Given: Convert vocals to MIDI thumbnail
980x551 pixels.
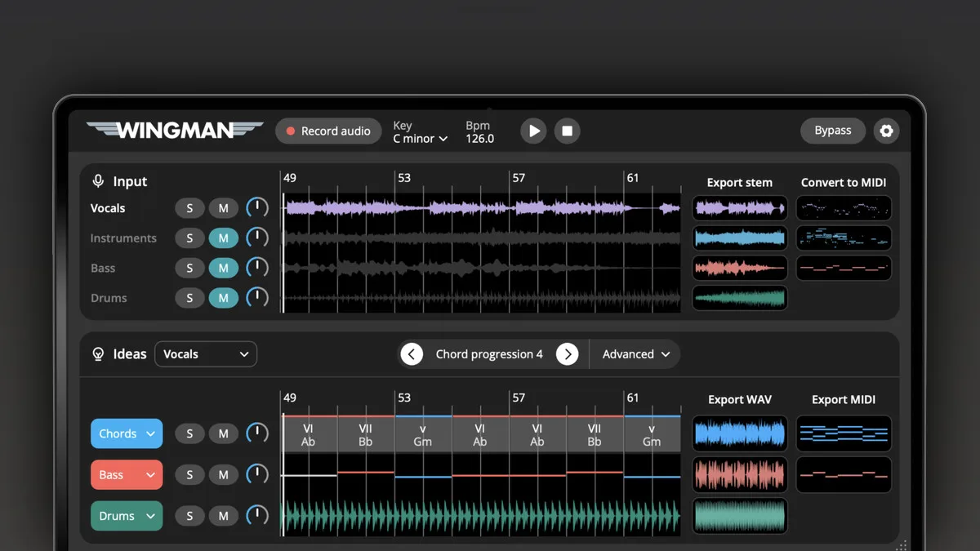Looking at the screenshot, I should tap(844, 208).
